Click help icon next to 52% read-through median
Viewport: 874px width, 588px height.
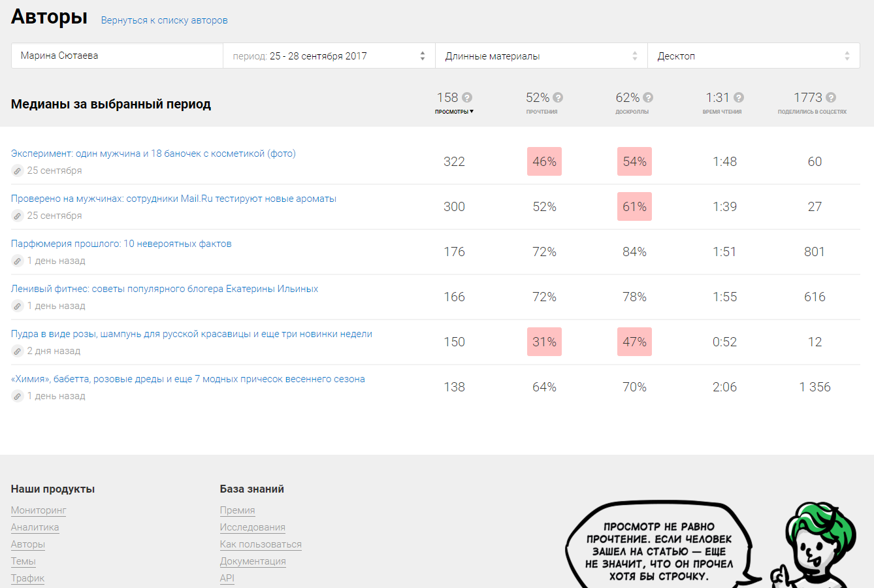click(x=558, y=97)
